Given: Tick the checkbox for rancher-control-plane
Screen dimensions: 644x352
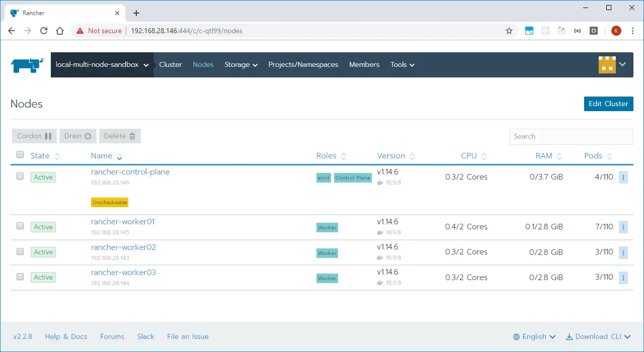Looking at the screenshot, I should (x=20, y=176).
